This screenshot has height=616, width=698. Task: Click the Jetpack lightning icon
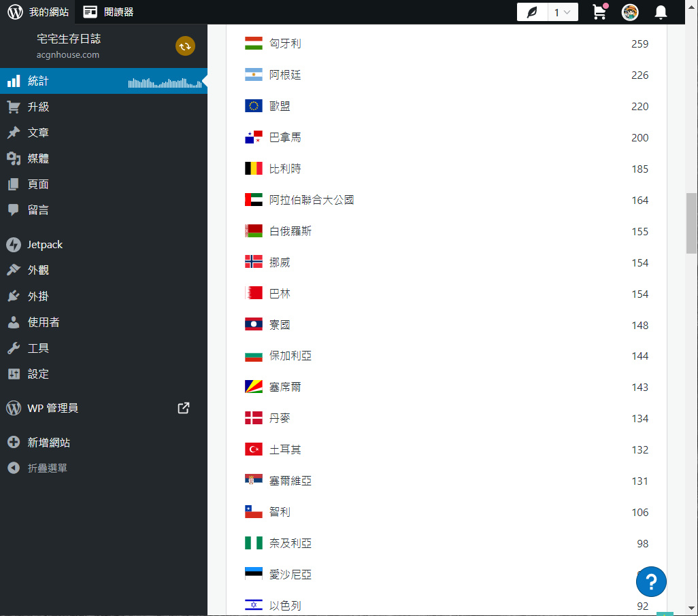14,245
